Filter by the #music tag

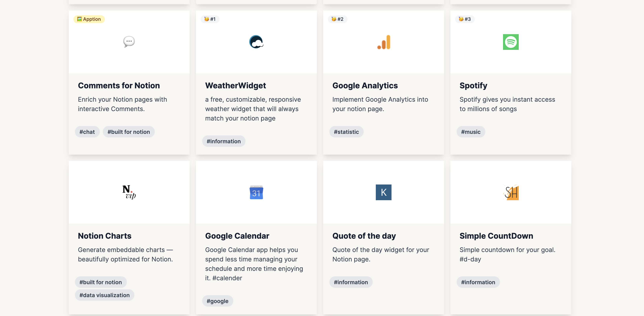click(x=470, y=132)
